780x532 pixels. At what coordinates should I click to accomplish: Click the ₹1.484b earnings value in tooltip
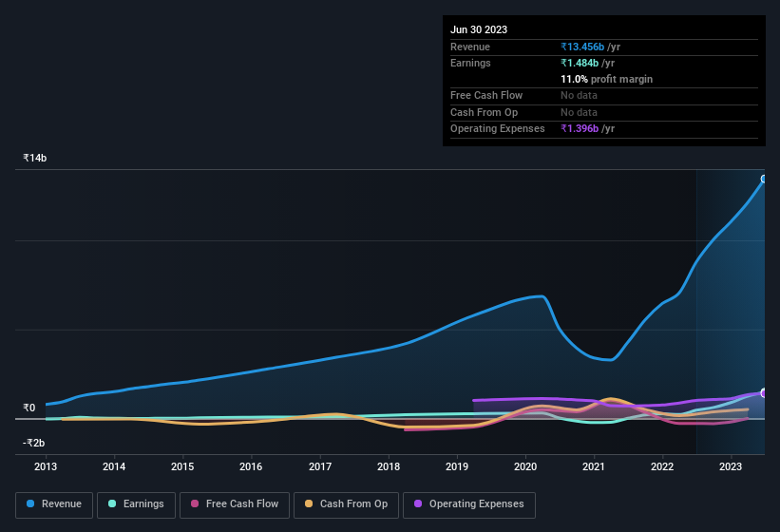pos(580,63)
